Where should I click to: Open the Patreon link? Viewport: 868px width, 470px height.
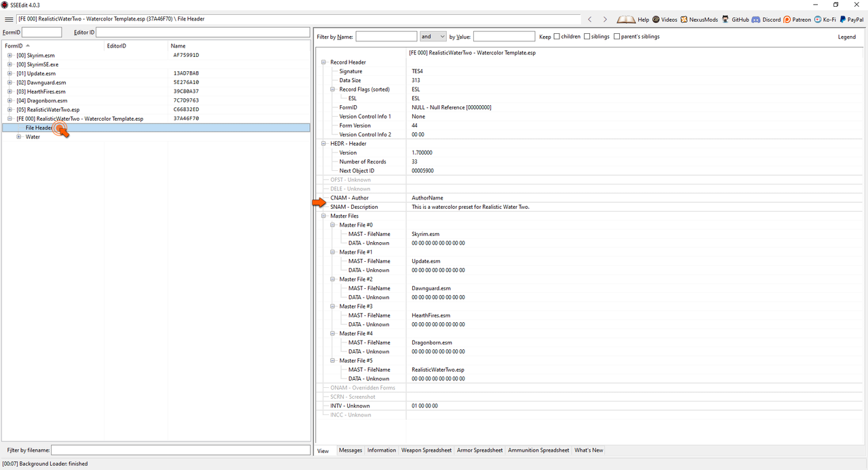[x=797, y=20]
